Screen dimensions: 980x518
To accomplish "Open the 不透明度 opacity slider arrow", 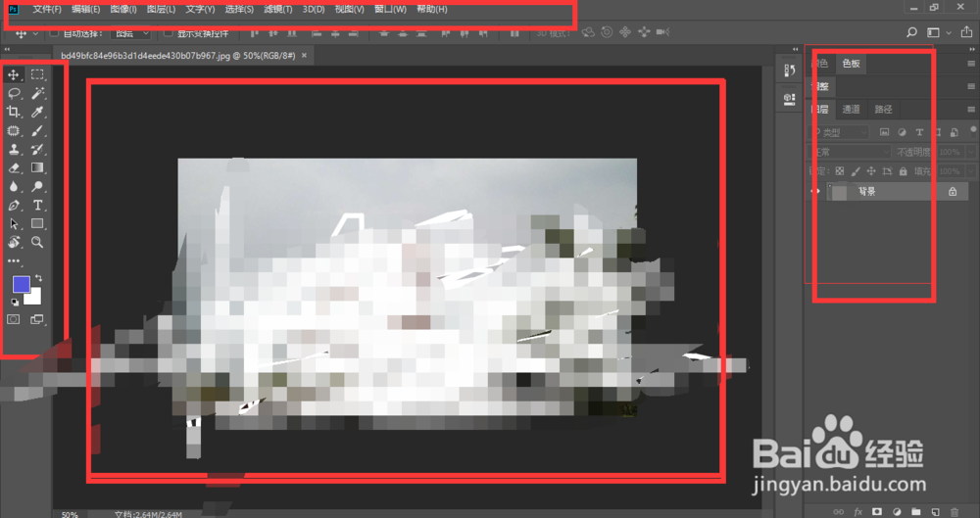I will coord(970,152).
